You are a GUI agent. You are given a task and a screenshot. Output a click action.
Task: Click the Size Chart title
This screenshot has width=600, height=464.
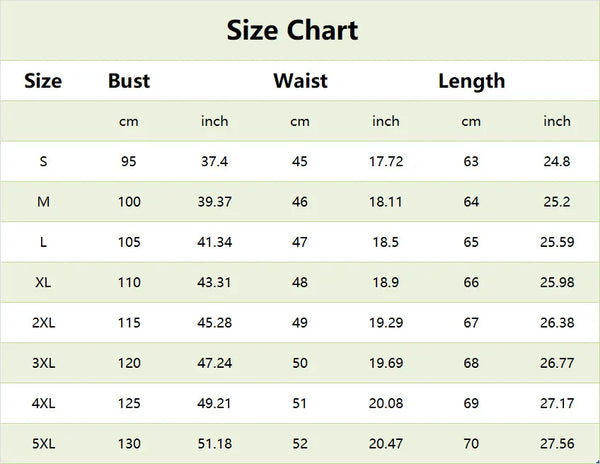[x=292, y=30]
